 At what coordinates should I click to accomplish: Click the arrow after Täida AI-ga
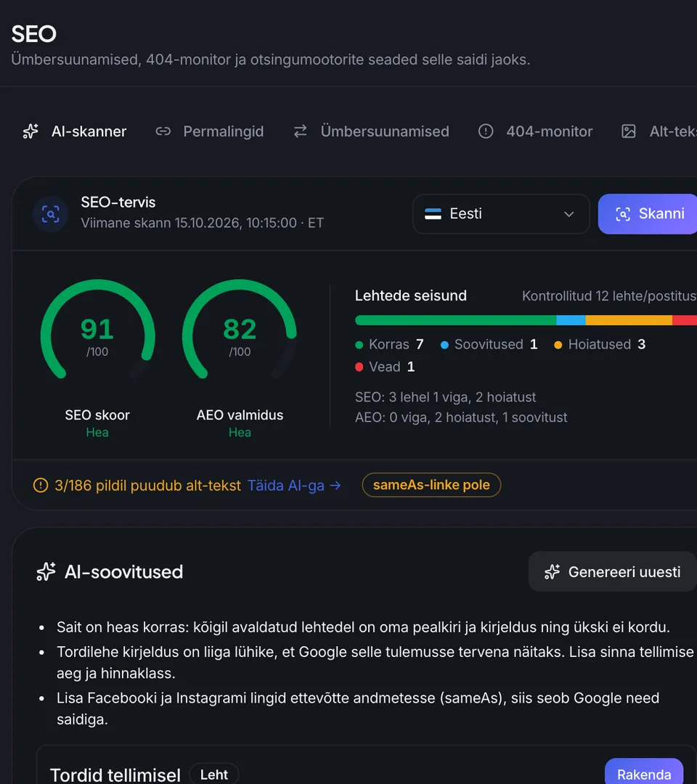click(x=335, y=486)
